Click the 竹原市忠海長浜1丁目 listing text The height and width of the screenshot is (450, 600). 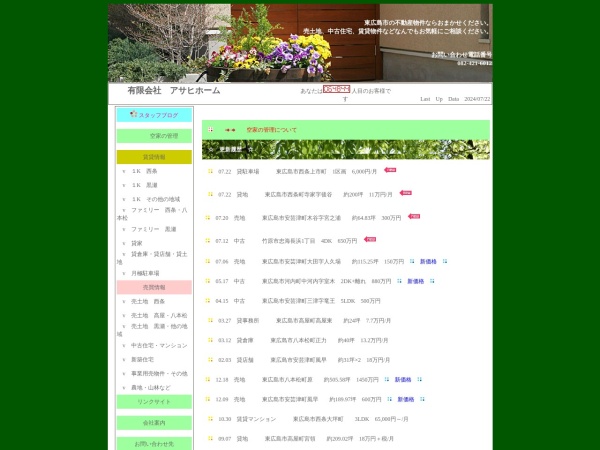click(289, 241)
